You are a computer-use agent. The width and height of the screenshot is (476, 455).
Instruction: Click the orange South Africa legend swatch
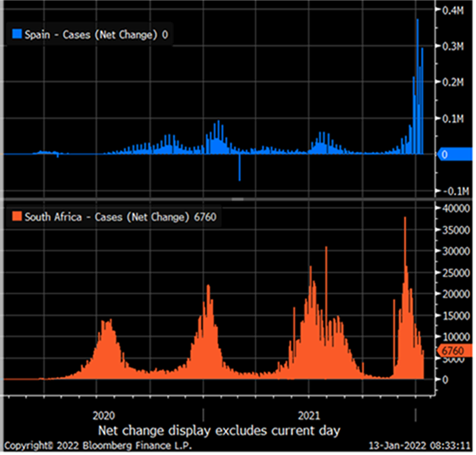[17, 217]
